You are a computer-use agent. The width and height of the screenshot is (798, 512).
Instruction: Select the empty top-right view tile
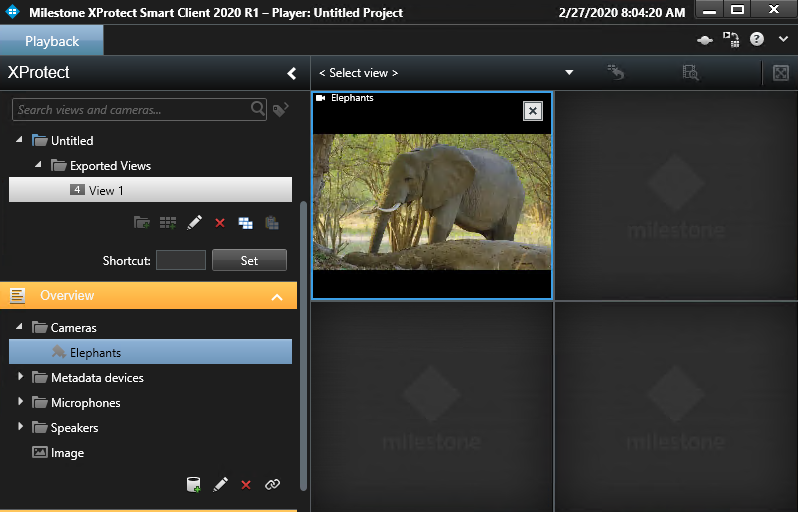[x=676, y=195]
